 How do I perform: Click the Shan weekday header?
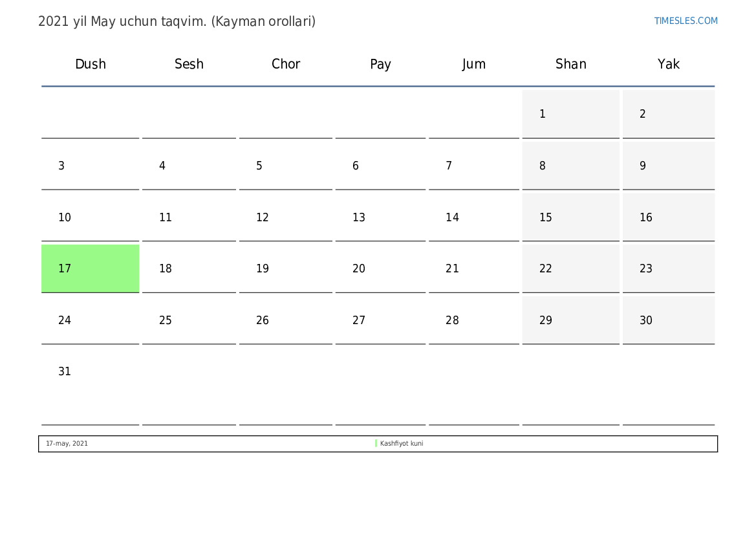[x=571, y=64]
